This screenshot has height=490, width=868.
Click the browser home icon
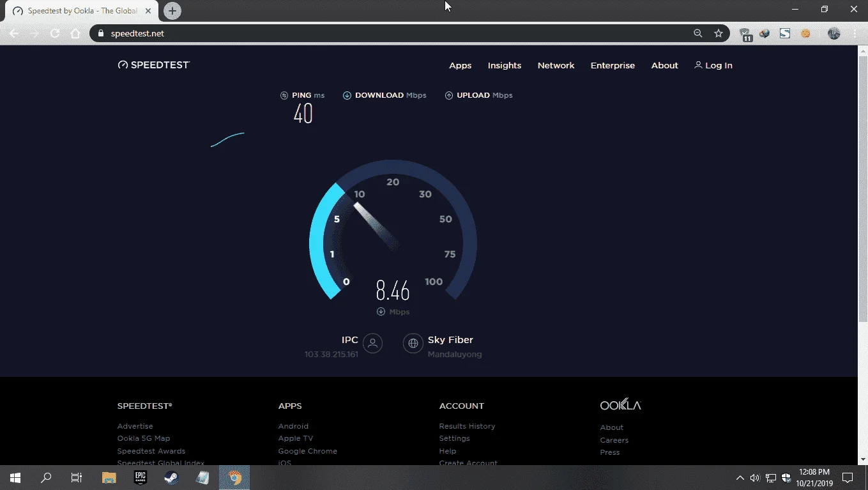point(75,33)
